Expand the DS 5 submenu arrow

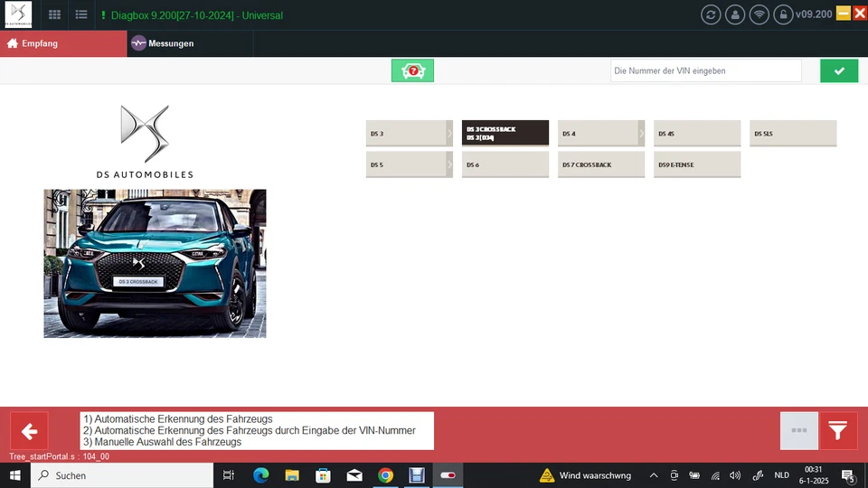(x=449, y=164)
